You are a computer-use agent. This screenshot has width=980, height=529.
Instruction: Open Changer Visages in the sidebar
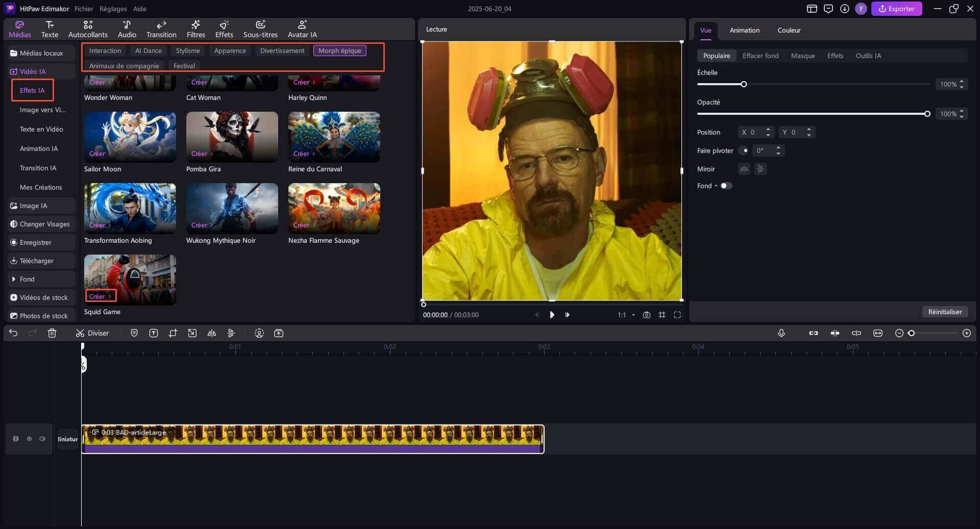click(40, 224)
